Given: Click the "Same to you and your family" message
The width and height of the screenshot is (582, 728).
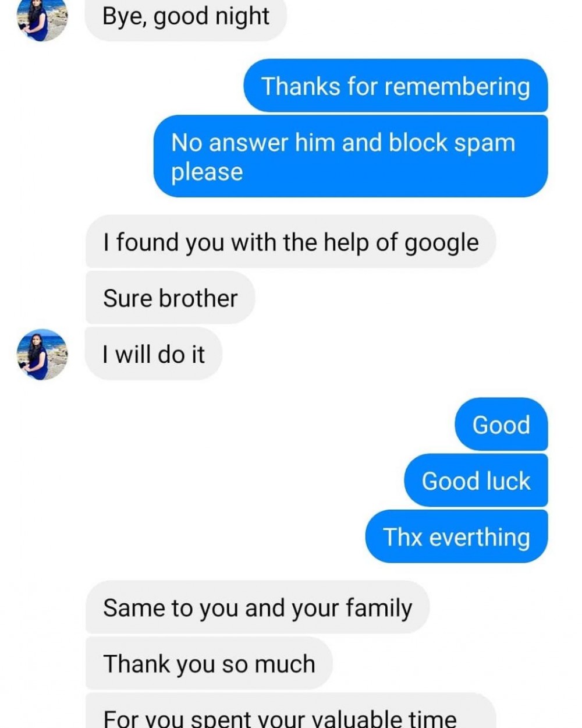Looking at the screenshot, I should pos(257,607).
